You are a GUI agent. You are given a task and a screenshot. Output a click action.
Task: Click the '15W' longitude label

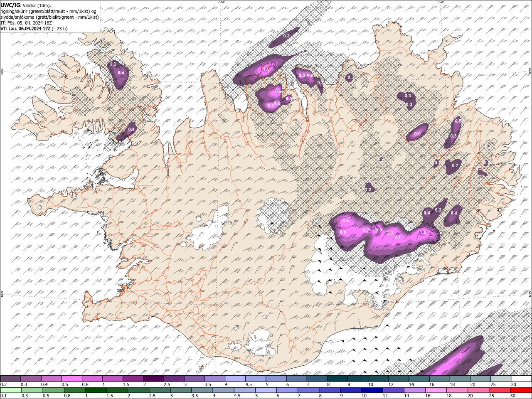(440, 2)
